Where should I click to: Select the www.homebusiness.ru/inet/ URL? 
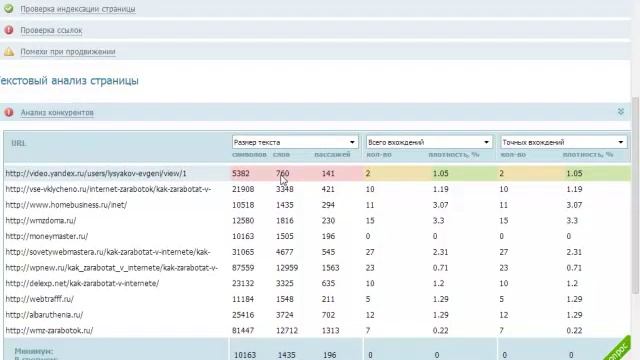coord(66,205)
